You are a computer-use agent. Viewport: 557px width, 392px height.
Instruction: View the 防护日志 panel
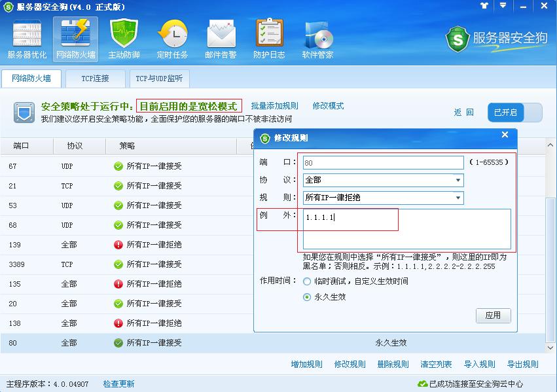pos(269,38)
